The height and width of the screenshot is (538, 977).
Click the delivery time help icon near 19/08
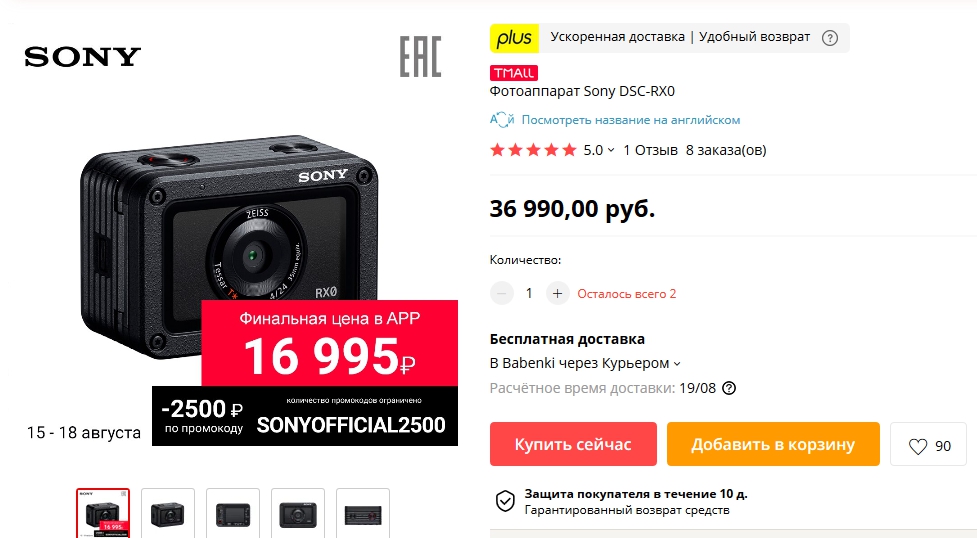point(728,388)
